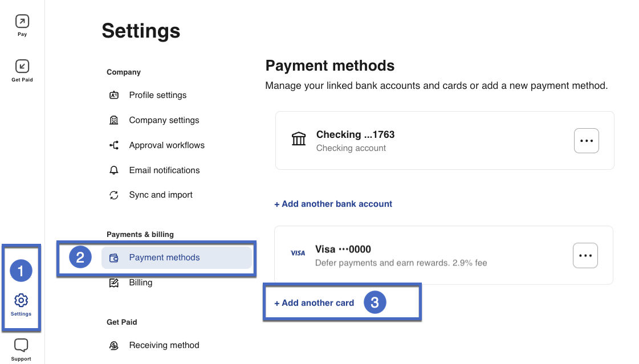Click the Visa logo on card entry
This screenshot has width=639, height=364.
(x=298, y=253)
